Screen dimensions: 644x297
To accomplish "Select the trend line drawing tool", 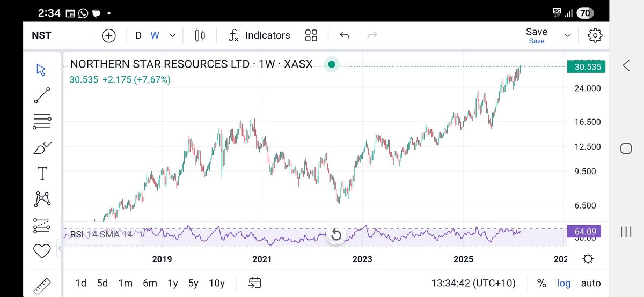I will pyautogui.click(x=42, y=95).
